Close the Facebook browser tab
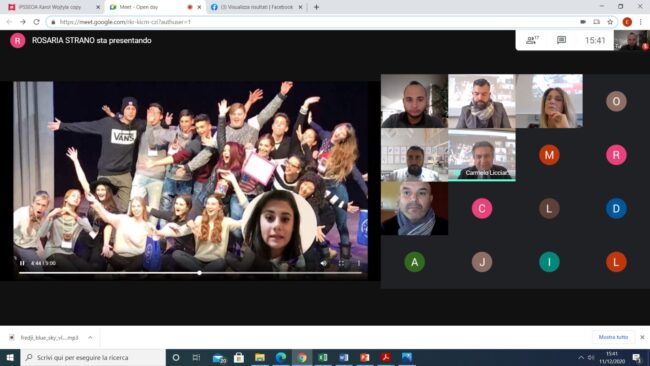 click(x=301, y=7)
